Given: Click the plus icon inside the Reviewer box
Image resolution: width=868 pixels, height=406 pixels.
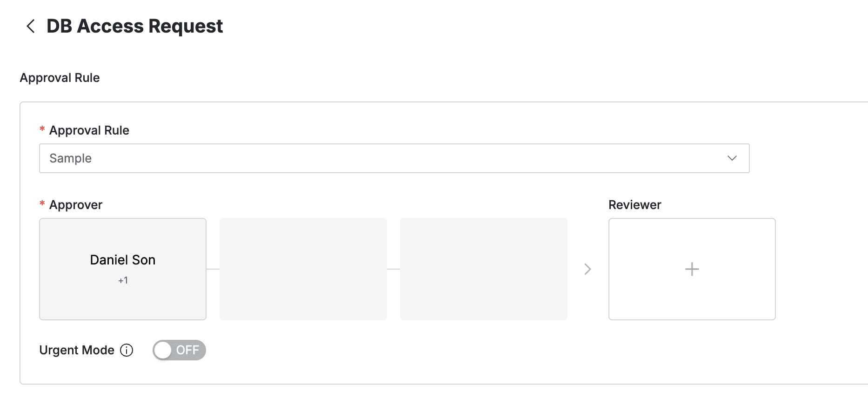Looking at the screenshot, I should pos(692,269).
